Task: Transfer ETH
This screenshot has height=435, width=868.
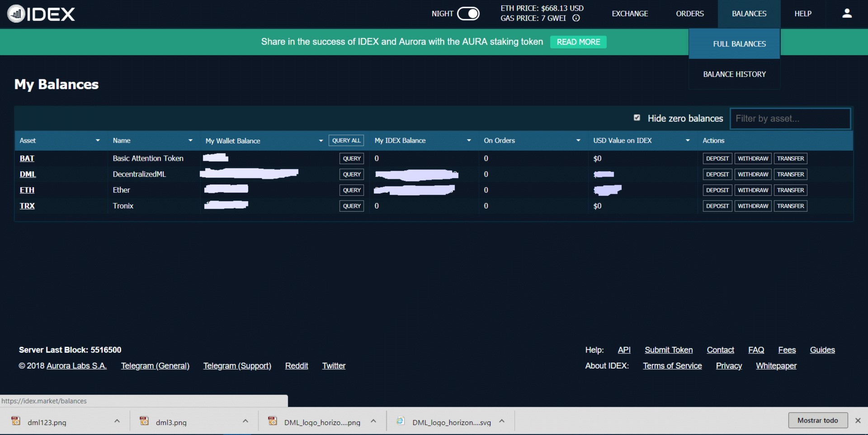Action: tap(791, 190)
